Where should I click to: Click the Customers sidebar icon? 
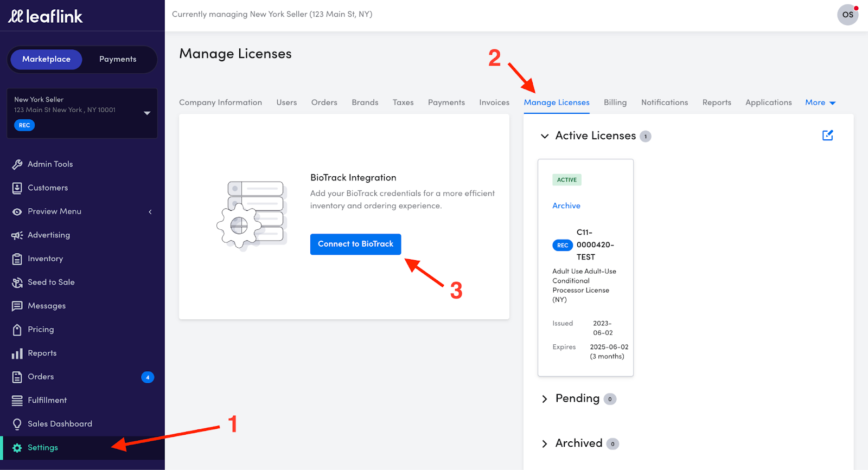tap(17, 188)
